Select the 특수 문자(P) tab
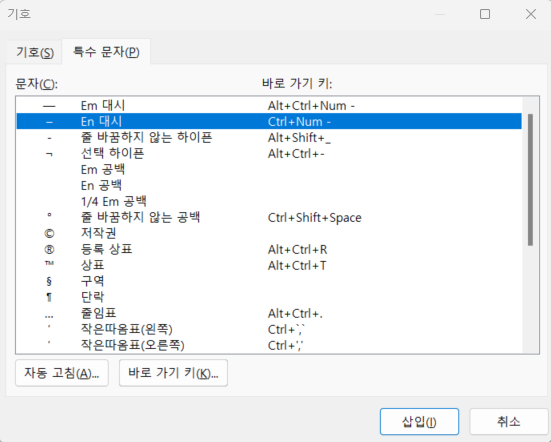Image resolution: width=551 pixels, height=442 pixels. (x=106, y=52)
